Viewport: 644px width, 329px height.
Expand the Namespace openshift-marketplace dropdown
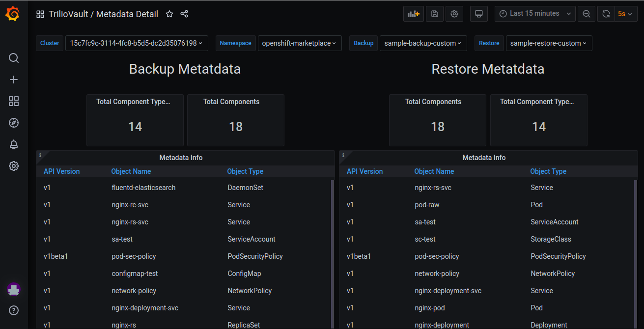click(x=299, y=43)
